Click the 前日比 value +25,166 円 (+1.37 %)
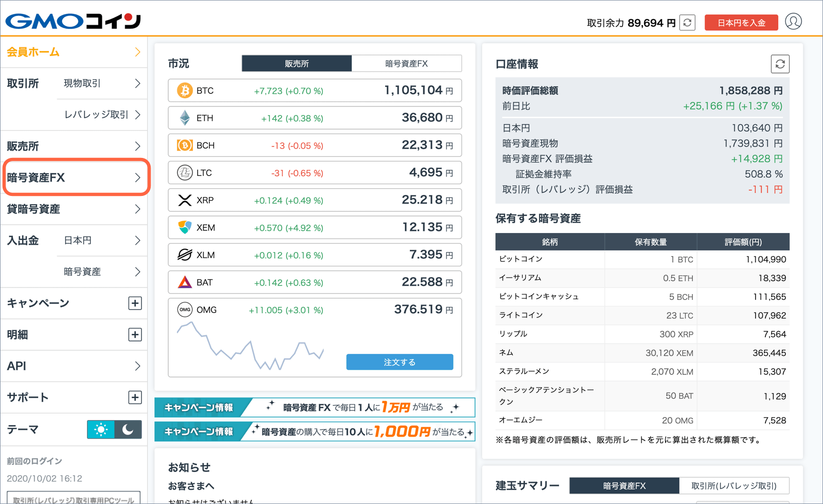 [732, 106]
